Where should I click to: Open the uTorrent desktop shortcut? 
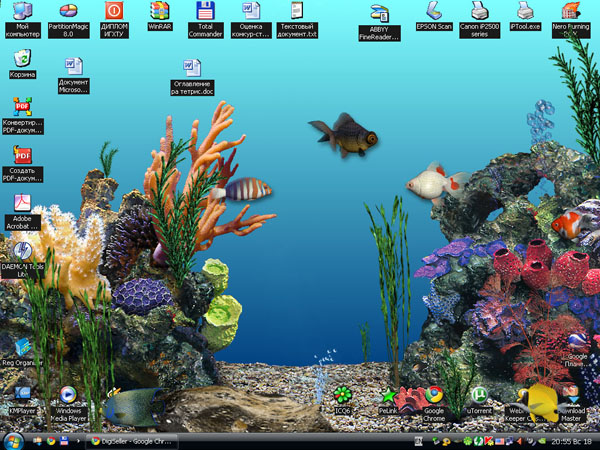click(480, 395)
